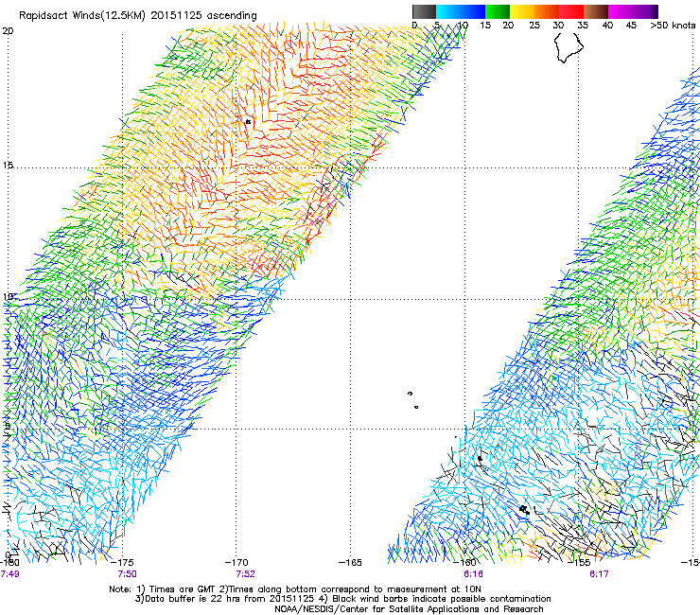Click the green 15-20 knots legend color

498,11
